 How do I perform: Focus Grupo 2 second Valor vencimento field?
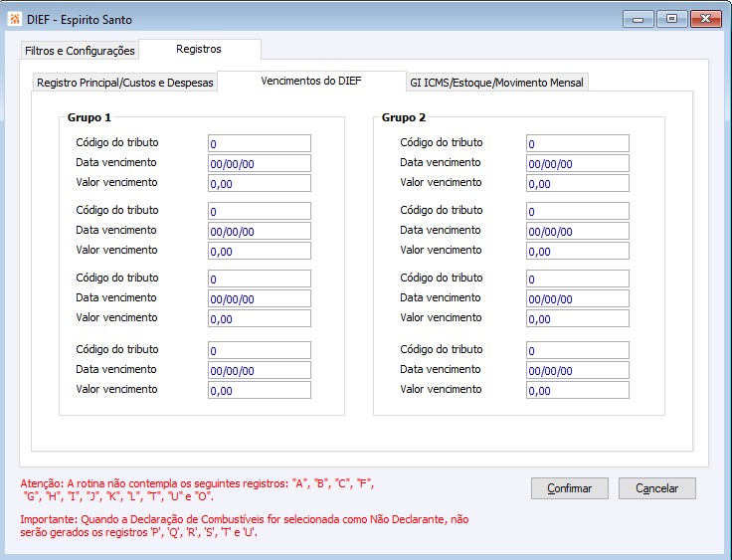point(578,251)
